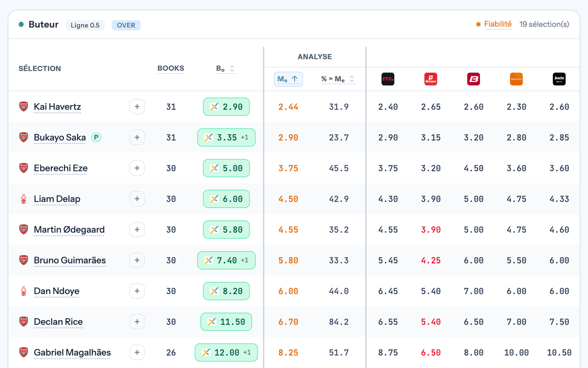Add Bruno Guimarães with plus button
Screen dimensions: 588x368
click(137, 260)
